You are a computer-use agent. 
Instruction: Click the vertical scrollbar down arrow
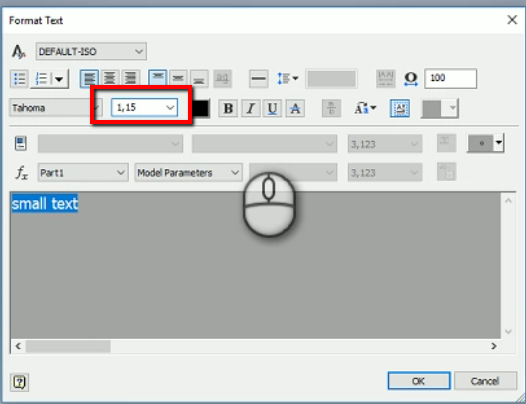pyautogui.click(x=508, y=332)
